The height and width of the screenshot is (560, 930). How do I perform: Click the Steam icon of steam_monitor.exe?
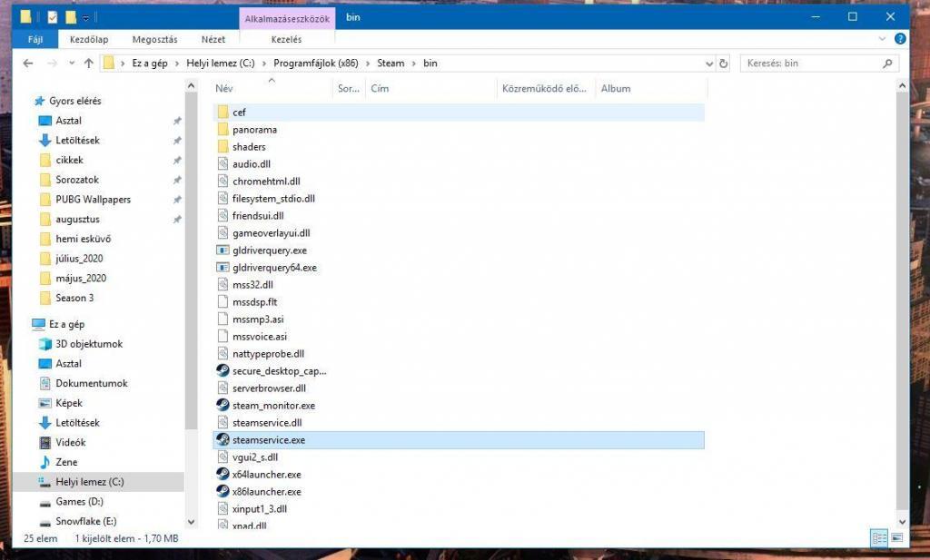[x=223, y=406]
